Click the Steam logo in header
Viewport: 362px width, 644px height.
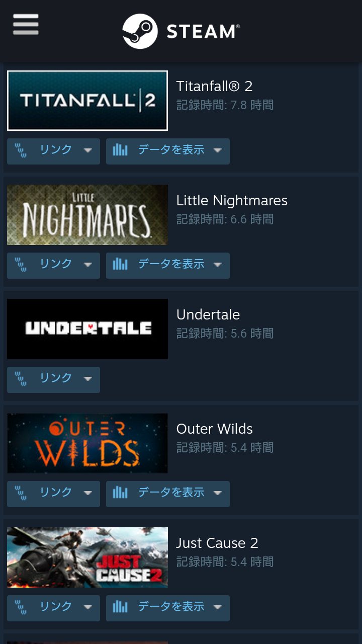[x=181, y=31]
